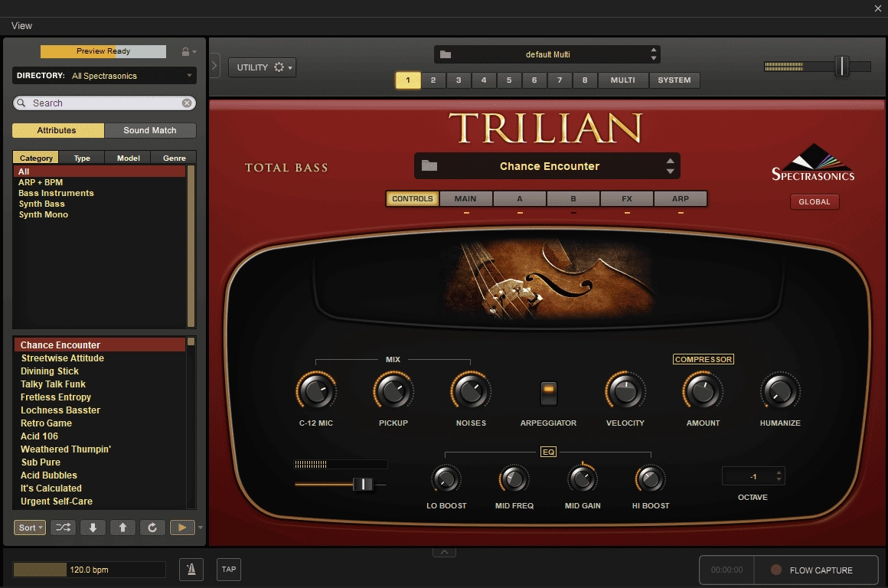Open the View menu
Screen dimensions: 888x588
pos(21,26)
